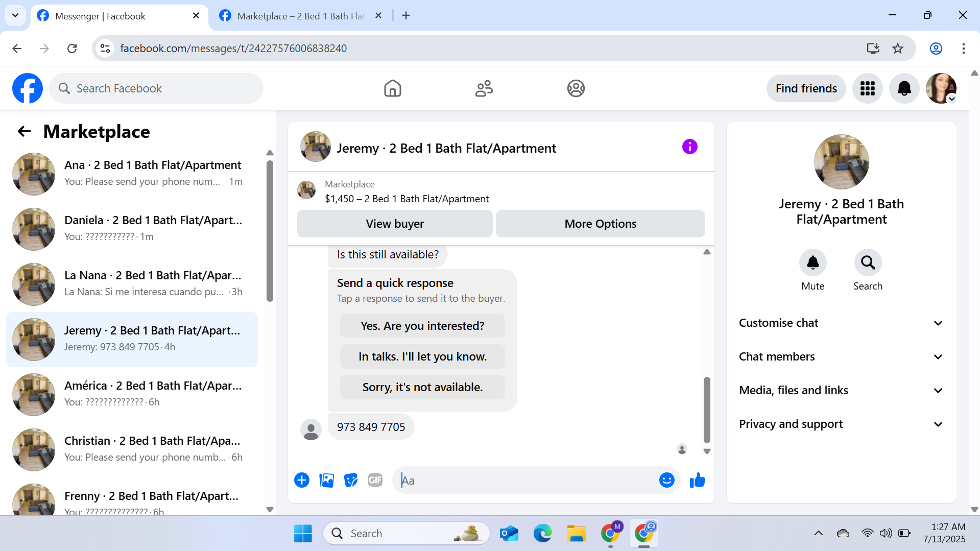Open the La Nana conversation
The height and width of the screenshot is (551, 980).
pyautogui.click(x=132, y=284)
